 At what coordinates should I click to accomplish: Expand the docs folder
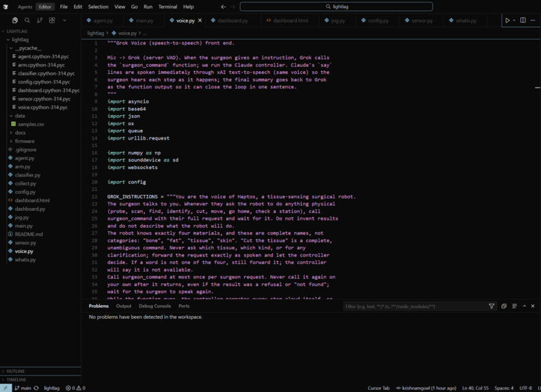click(40, 133)
